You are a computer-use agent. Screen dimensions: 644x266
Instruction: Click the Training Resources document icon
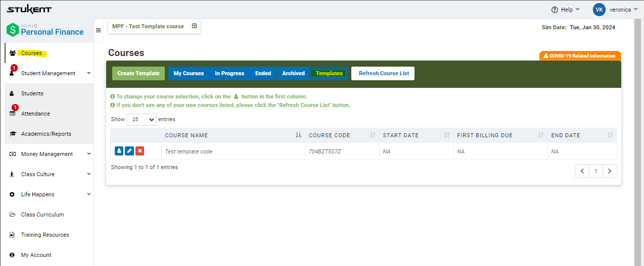(12, 235)
